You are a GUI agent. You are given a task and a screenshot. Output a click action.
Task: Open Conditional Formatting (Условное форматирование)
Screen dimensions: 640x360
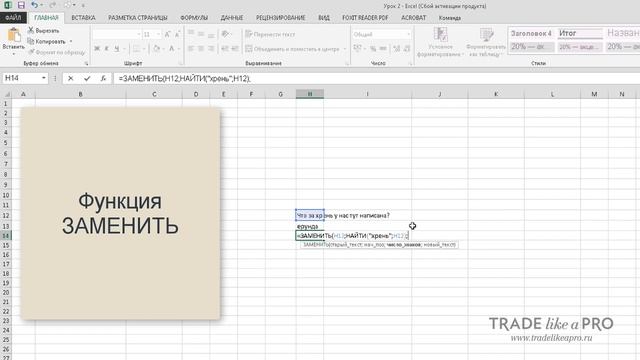[440, 42]
